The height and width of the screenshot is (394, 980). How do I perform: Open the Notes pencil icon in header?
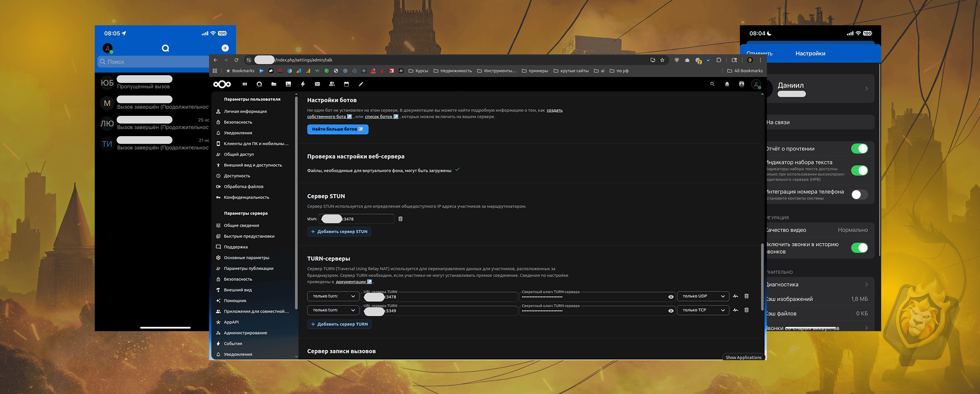(361, 84)
